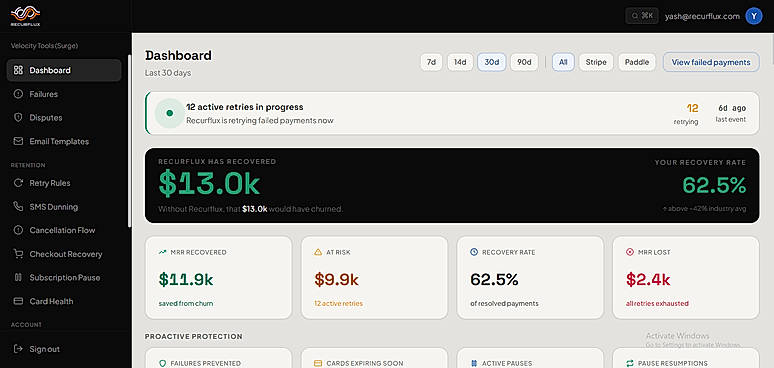
Task: Click the Subscription Pause icon
Action: tap(18, 277)
